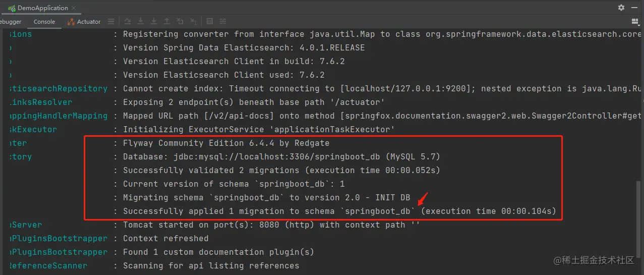Viewport: 644px width, 275px height.
Task: Open the hamburger lines menu after Actuator
Action: [x=112, y=22]
